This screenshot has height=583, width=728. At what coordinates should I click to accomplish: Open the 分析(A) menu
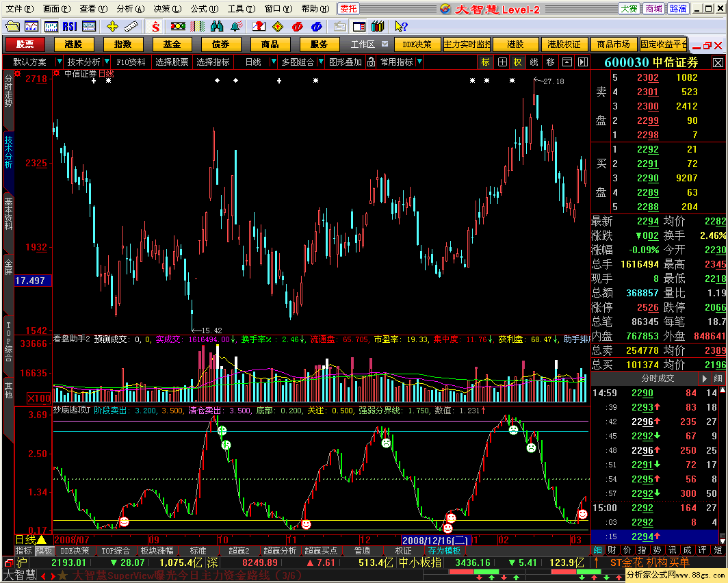[131, 9]
